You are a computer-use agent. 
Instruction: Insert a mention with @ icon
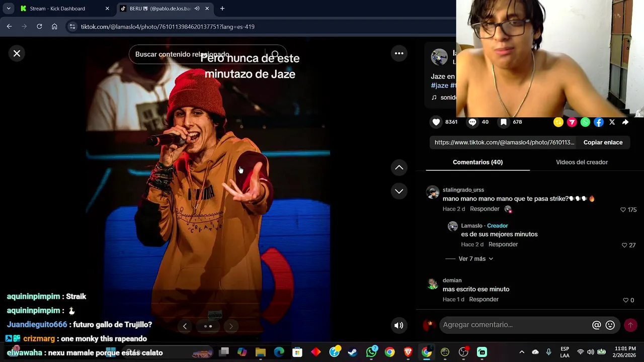[596, 325]
